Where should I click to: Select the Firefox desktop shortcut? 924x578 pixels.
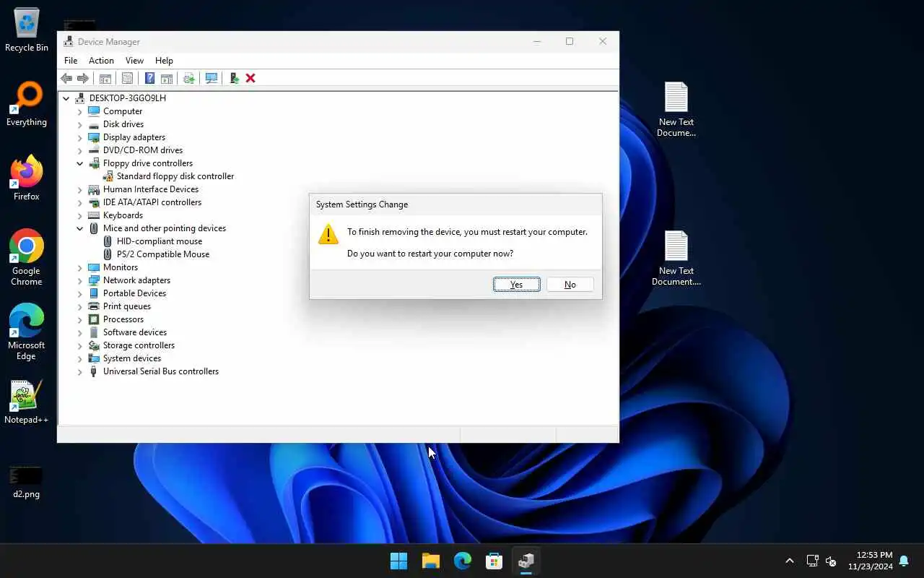click(x=27, y=178)
